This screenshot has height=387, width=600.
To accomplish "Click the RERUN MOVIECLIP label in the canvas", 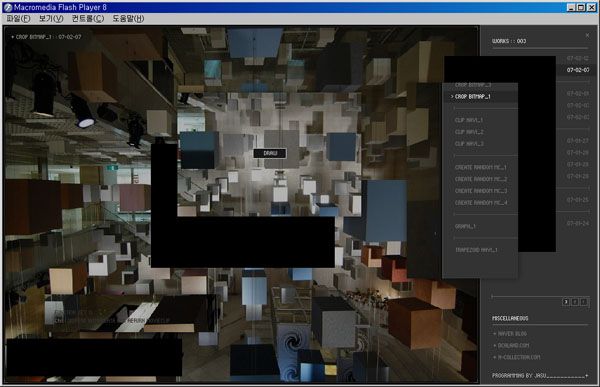I will tap(148, 320).
